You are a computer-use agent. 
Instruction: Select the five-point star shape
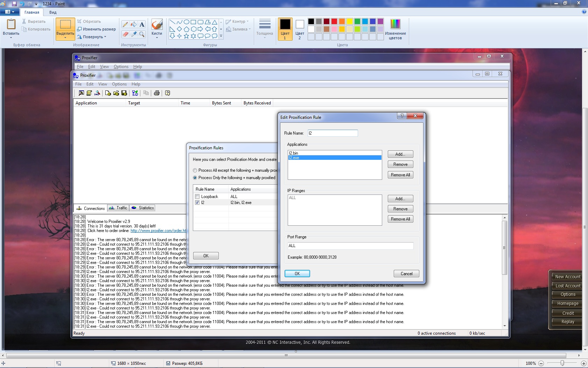click(x=186, y=36)
